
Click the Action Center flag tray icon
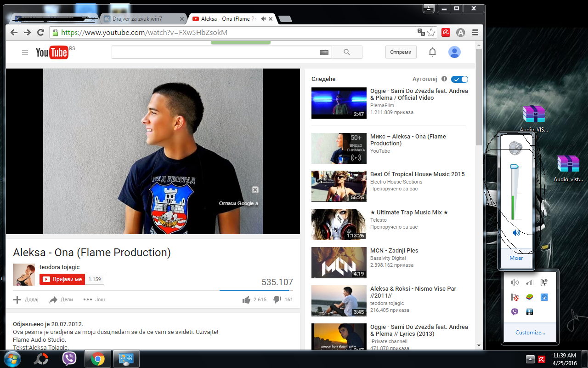[x=514, y=297]
